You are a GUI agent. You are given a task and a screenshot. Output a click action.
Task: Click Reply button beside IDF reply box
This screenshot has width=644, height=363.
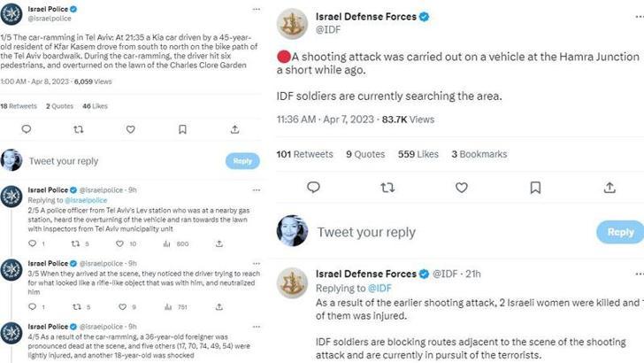tap(621, 232)
